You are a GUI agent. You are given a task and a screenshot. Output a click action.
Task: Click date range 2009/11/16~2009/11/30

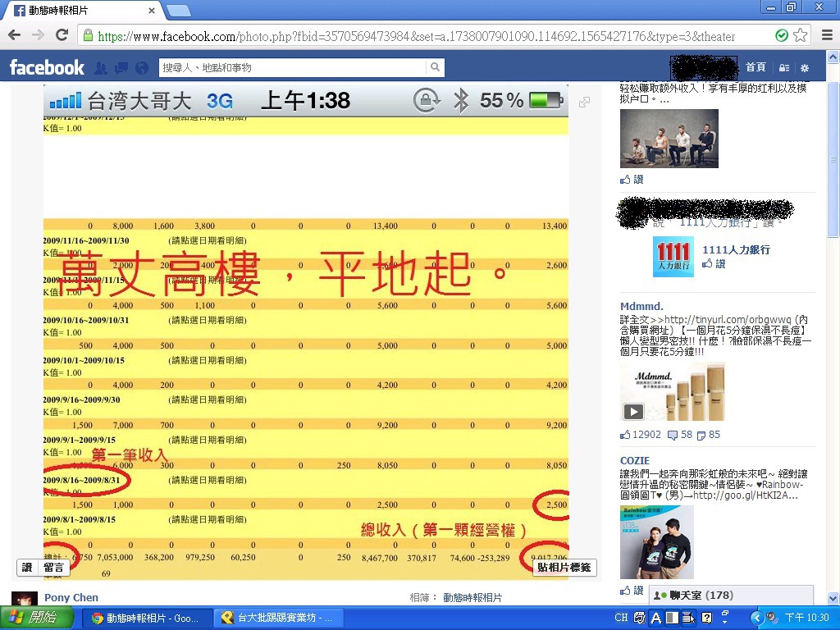pos(85,241)
